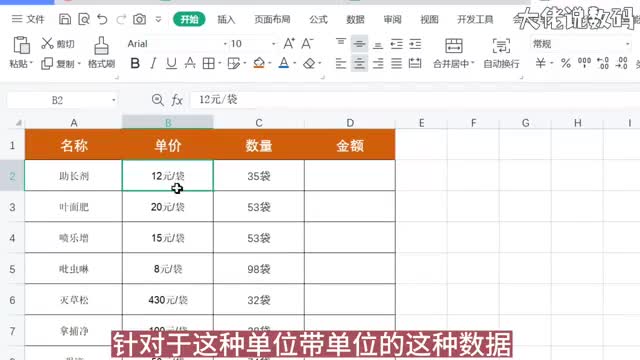
Task: Apply the fill color bucket
Action: pyautogui.click(x=259, y=63)
